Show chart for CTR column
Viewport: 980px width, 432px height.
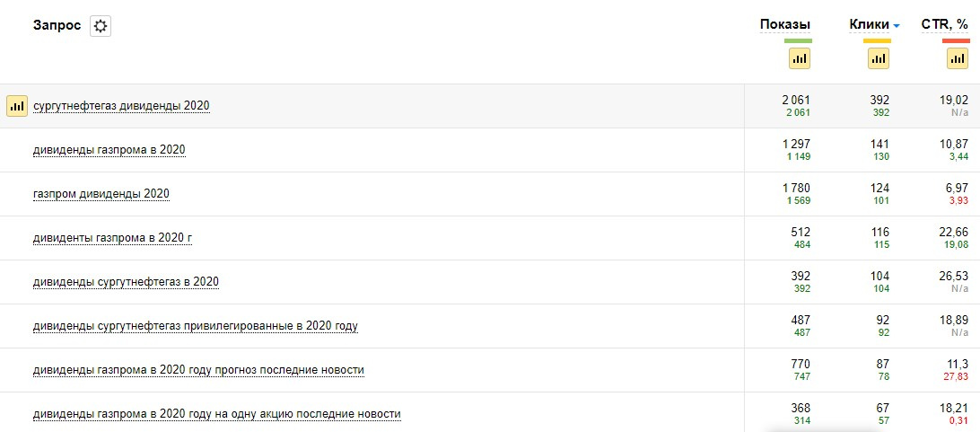(x=957, y=58)
